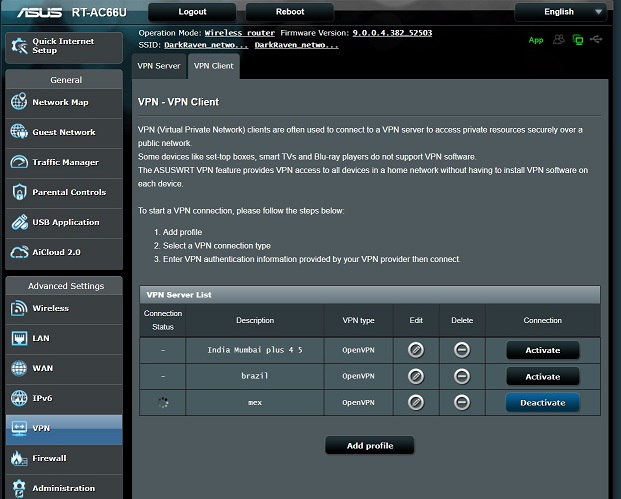Click the Administration gear icon
This screenshot has height=499, width=621.
click(x=19, y=488)
